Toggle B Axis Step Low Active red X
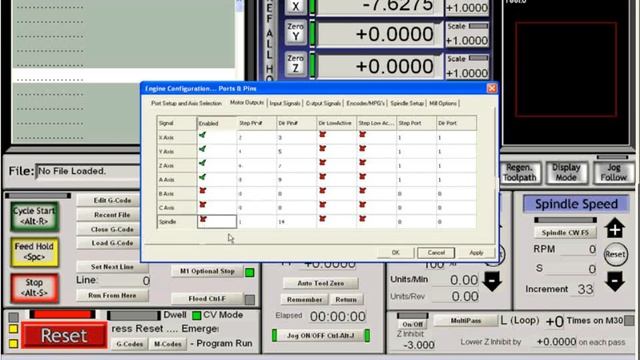 click(x=362, y=191)
